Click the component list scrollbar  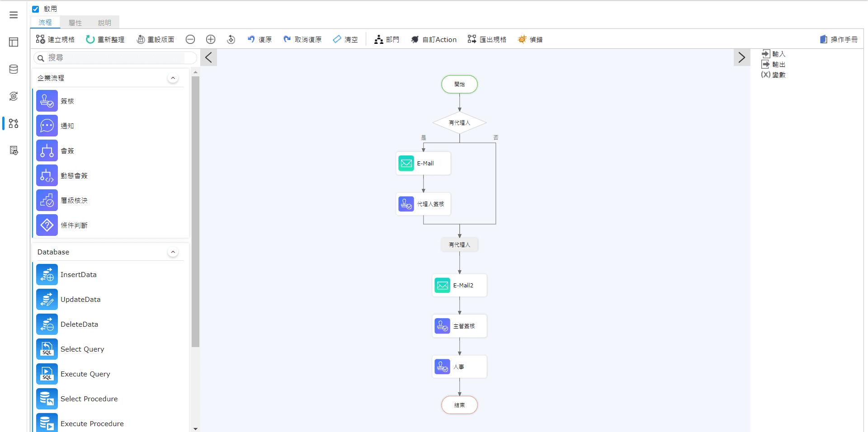click(195, 211)
